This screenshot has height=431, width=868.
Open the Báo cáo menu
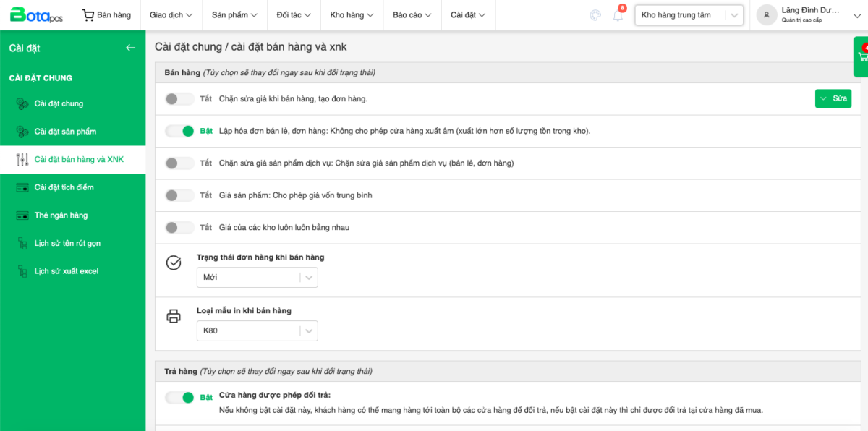tap(412, 15)
